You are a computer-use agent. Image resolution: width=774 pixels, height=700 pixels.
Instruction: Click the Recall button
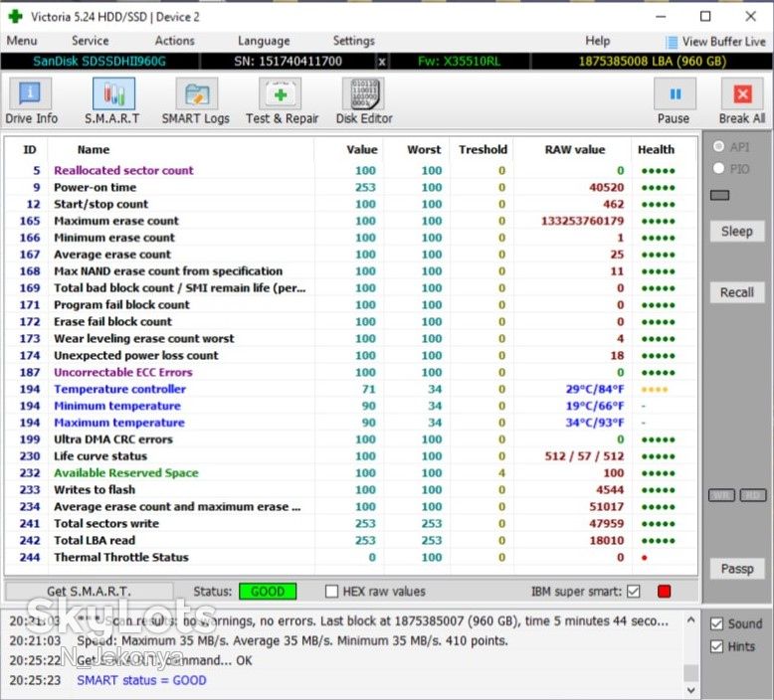point(737,292)
